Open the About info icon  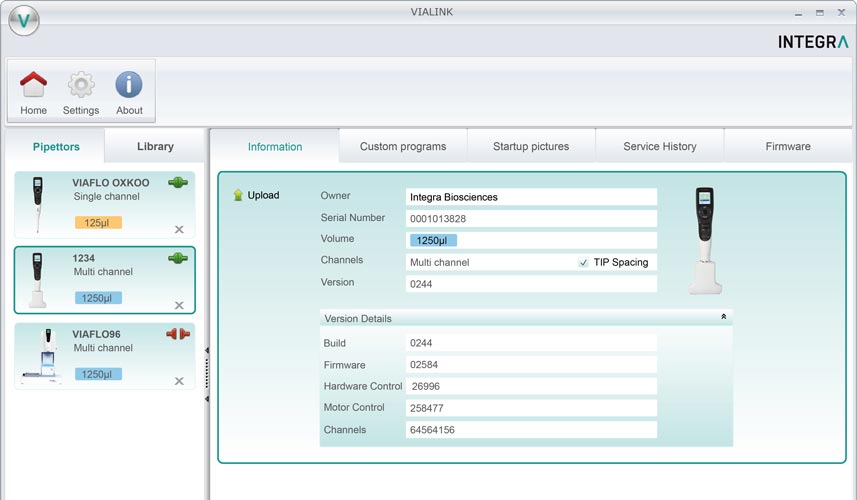129,85
